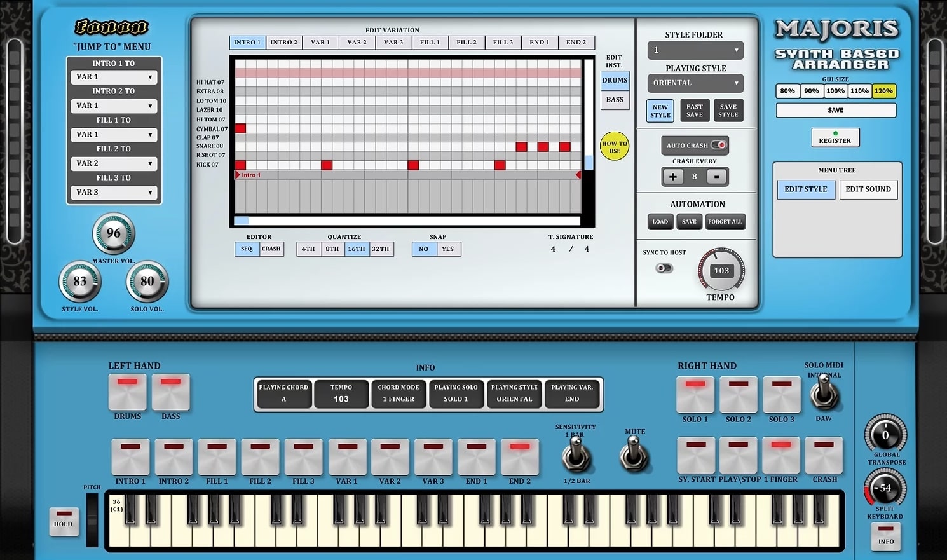Click the FAST SAVE button
947x560 pixels.
(x=694, y=110)
